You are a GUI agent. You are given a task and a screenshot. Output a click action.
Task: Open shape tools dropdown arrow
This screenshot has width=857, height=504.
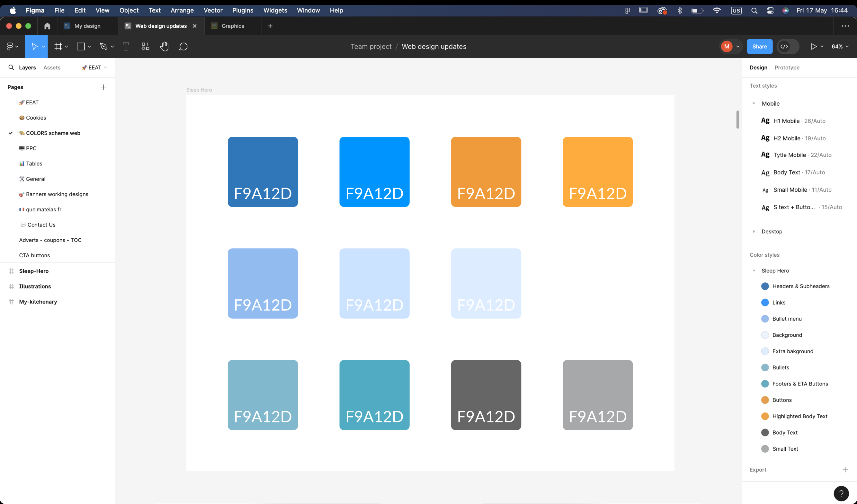click(89, 47)
